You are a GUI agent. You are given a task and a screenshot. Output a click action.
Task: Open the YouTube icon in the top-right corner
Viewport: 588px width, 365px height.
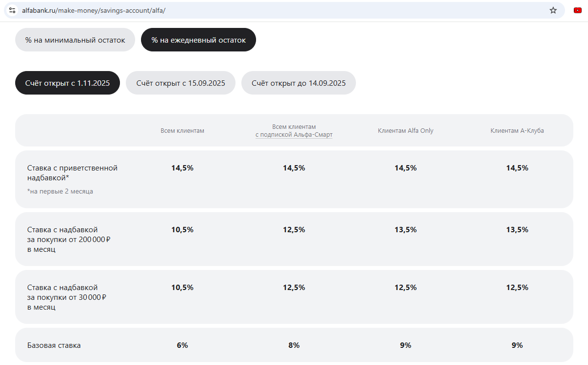click(x=578, y=10)
